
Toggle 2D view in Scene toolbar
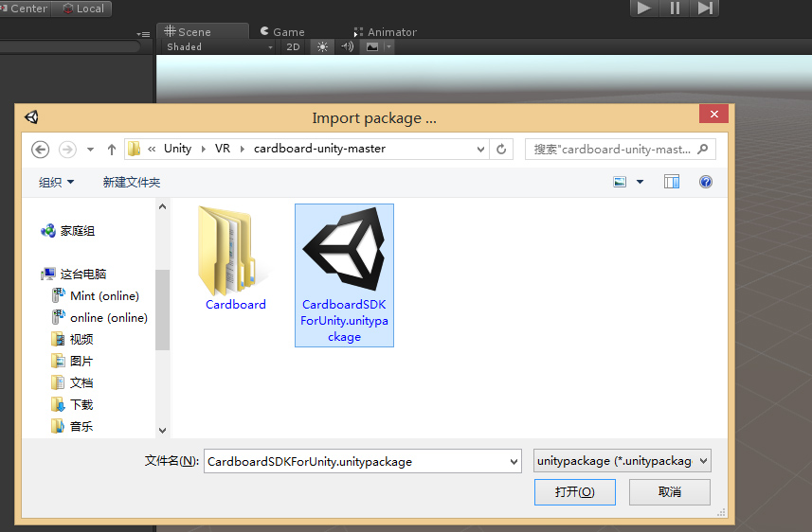pyautogui.click(x=293, y=46)
